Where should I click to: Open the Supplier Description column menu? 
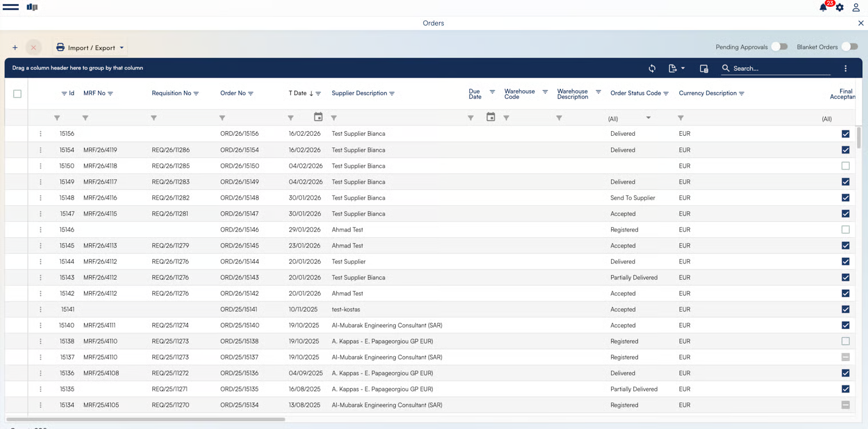point(392,94)
